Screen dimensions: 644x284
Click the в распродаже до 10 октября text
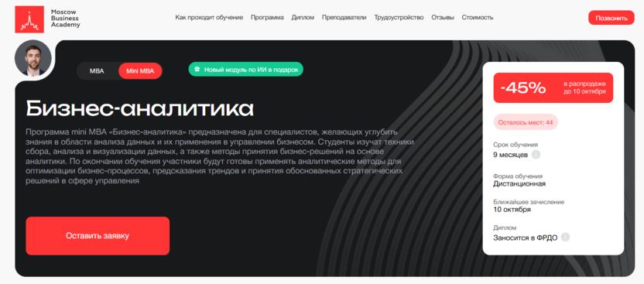coord(584,87)
